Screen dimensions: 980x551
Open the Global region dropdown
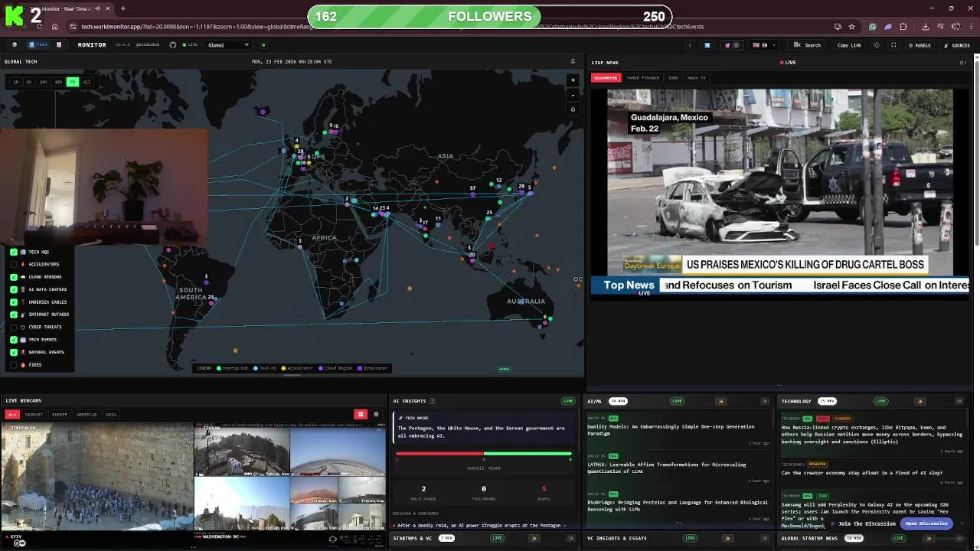point(228,45)
